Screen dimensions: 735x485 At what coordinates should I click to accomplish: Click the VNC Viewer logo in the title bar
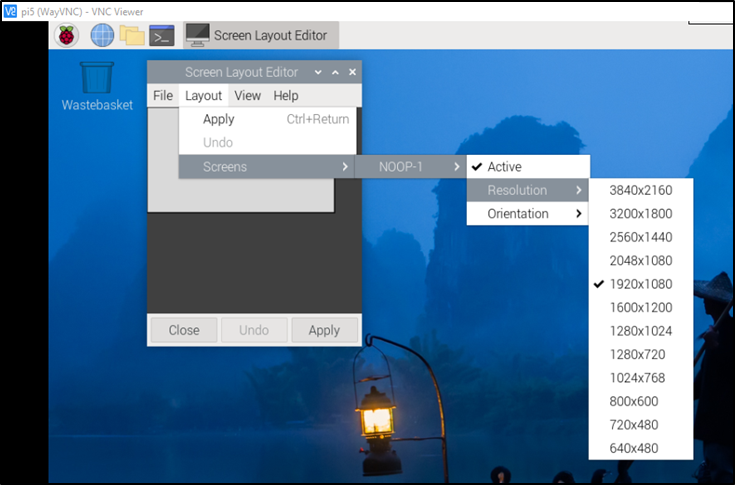10,11
